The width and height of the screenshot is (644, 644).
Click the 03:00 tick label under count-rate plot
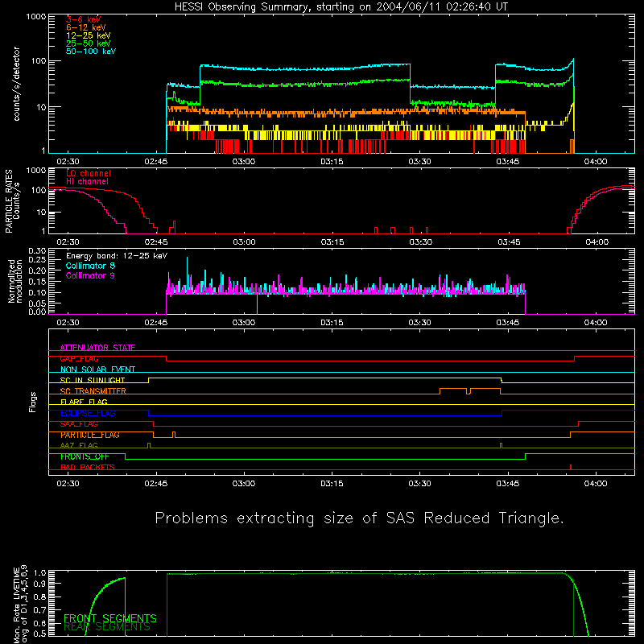click(x=244, y=162)
